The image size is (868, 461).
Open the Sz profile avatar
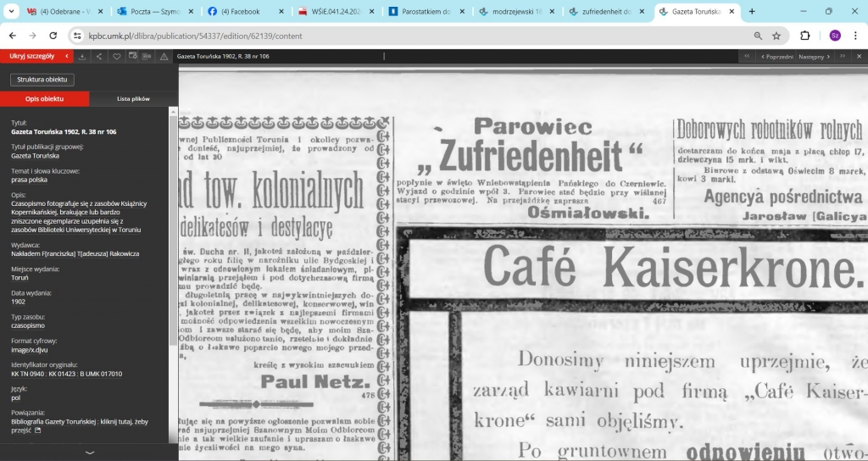(x=835, y=36)
